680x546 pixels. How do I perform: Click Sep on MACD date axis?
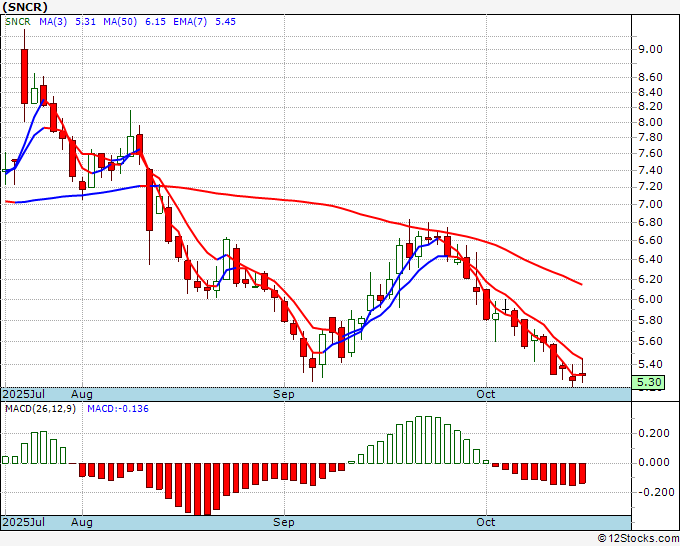pyautogui.click(x=284, y=522)
